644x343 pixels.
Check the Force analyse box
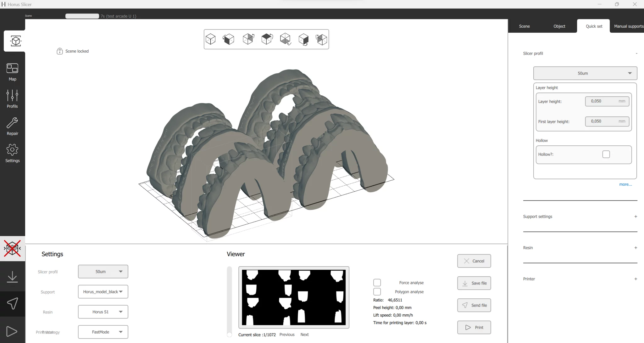(377, 283)
